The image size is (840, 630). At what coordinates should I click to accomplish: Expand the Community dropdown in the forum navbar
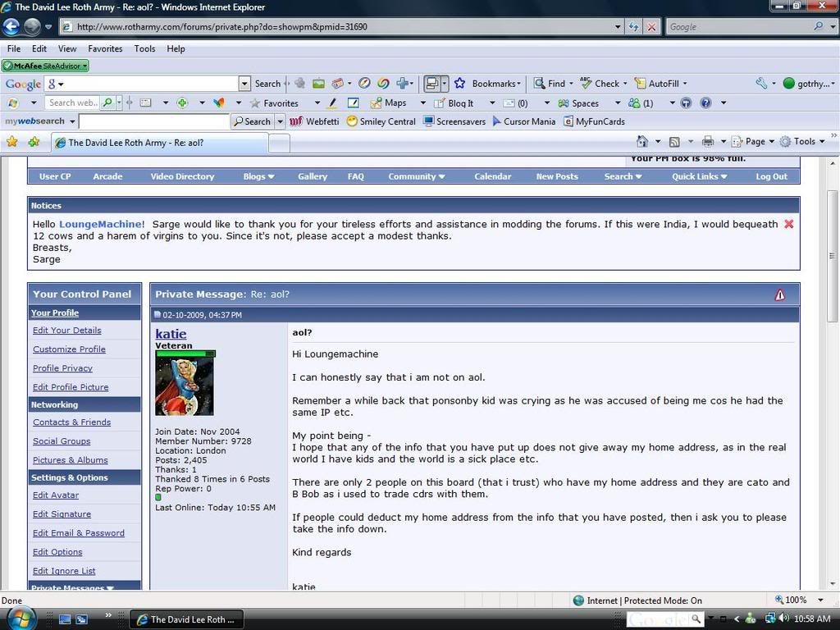point(416,176)
